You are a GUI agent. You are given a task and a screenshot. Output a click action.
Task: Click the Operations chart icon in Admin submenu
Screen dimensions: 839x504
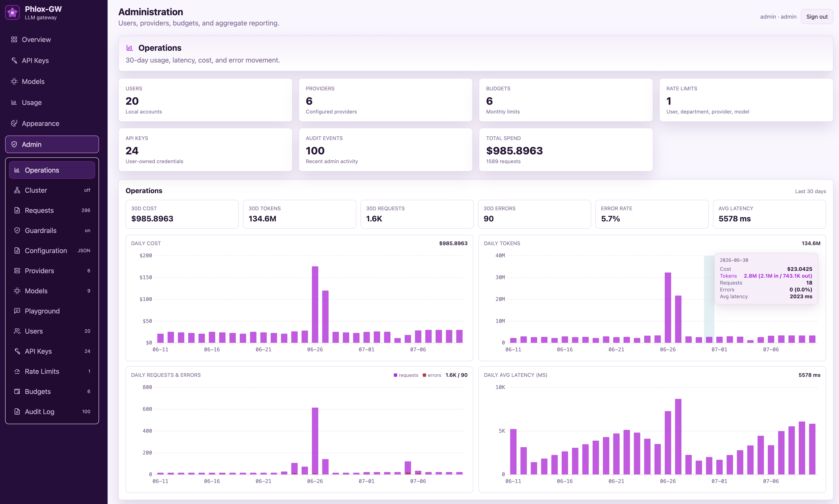coord(17,170)
